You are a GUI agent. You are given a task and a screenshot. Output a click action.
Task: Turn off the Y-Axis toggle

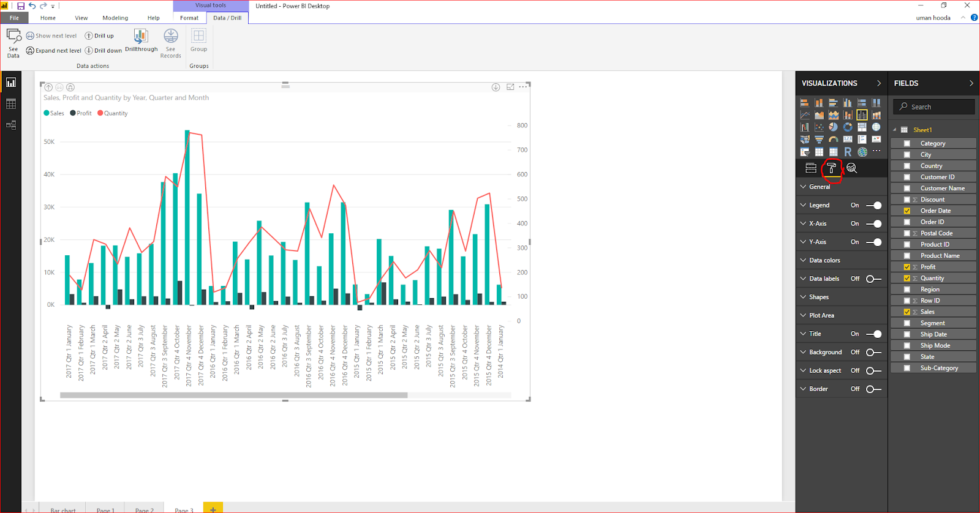click(x=874, y=242)
